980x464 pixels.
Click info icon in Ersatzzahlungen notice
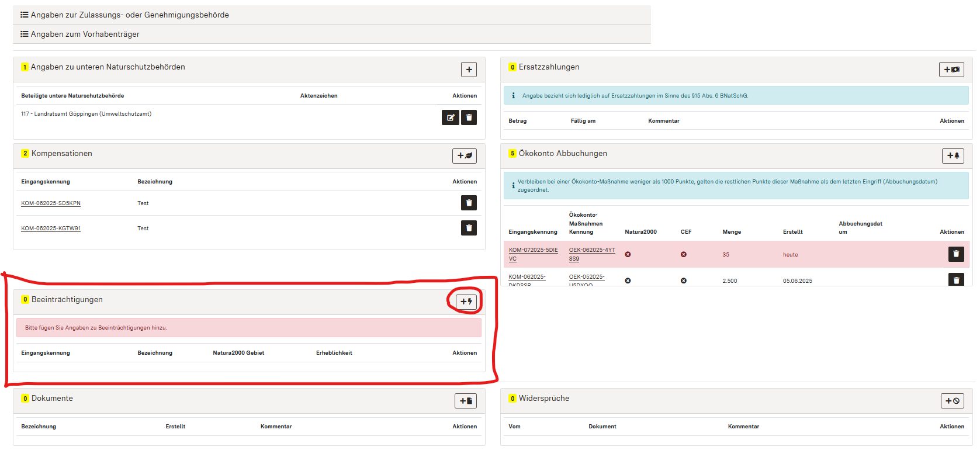[x=514, y=96]
